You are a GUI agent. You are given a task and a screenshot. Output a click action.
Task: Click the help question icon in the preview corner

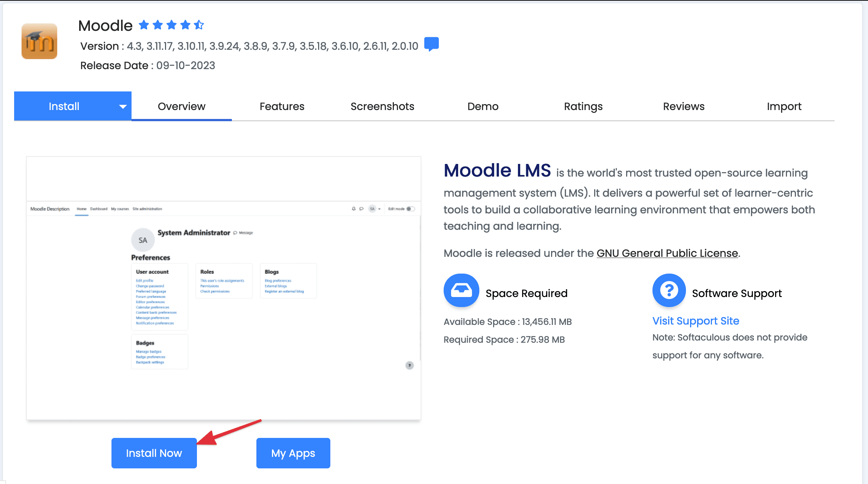pos(409,365)
